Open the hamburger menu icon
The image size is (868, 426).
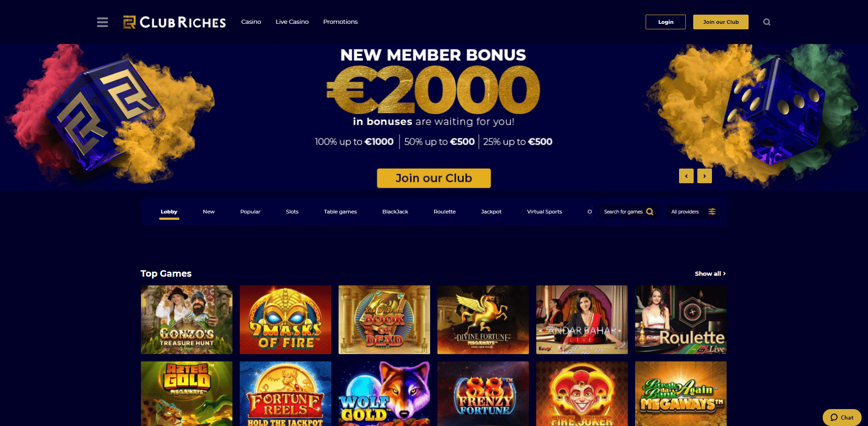(x=102, y=22)
